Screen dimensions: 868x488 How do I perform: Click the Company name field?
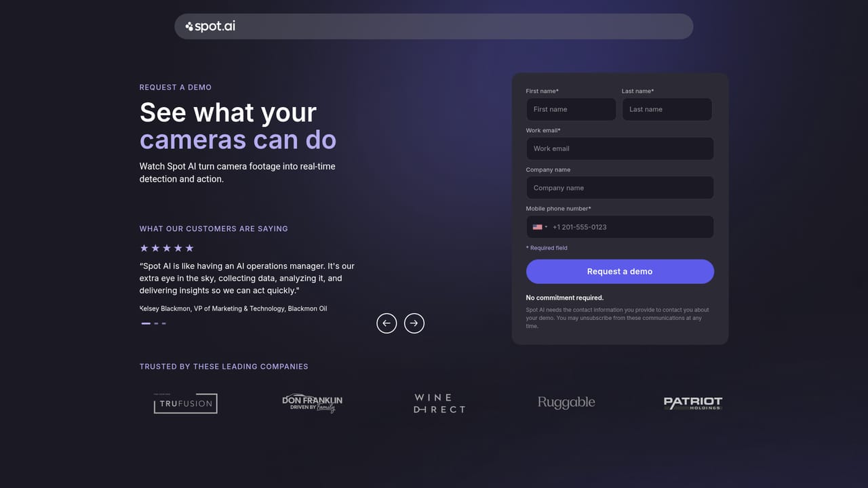620,188
